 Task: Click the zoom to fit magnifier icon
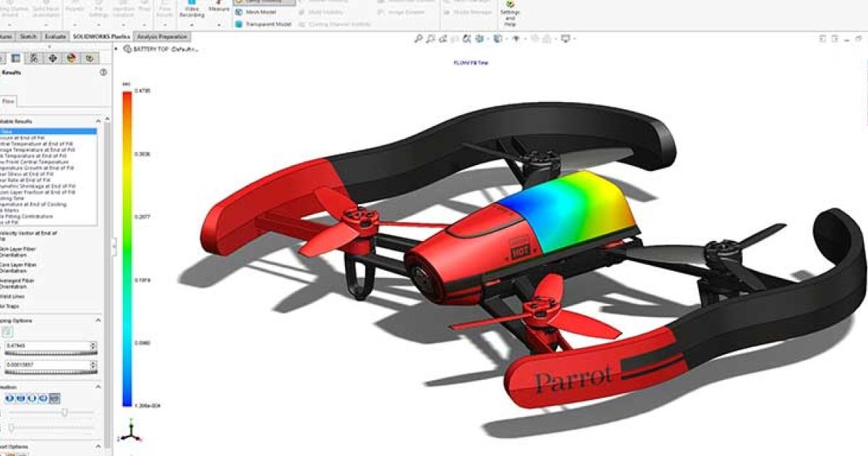coord(418,38)
